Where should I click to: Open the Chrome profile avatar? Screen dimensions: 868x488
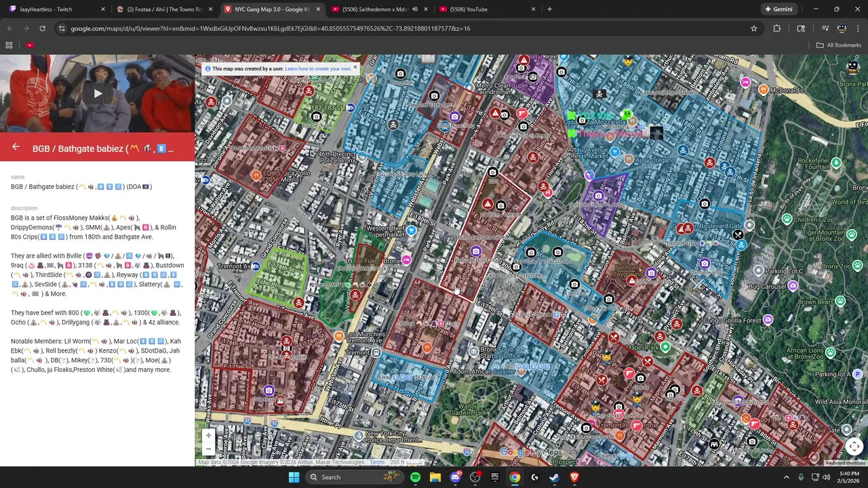coord(842,28)
